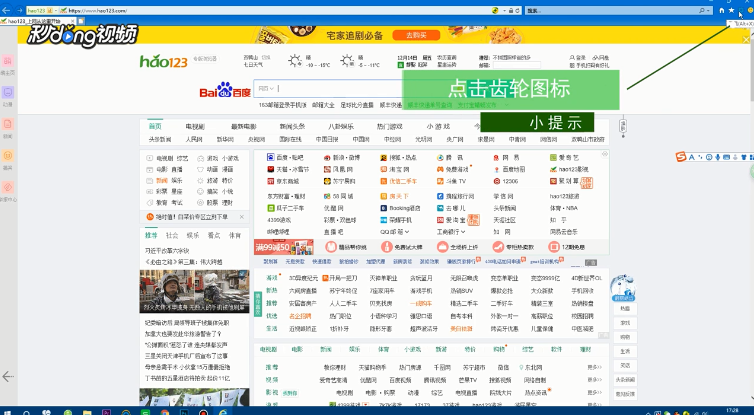
Task: Select the 热门游戏 navigation tab
Action: click(390, 126)
